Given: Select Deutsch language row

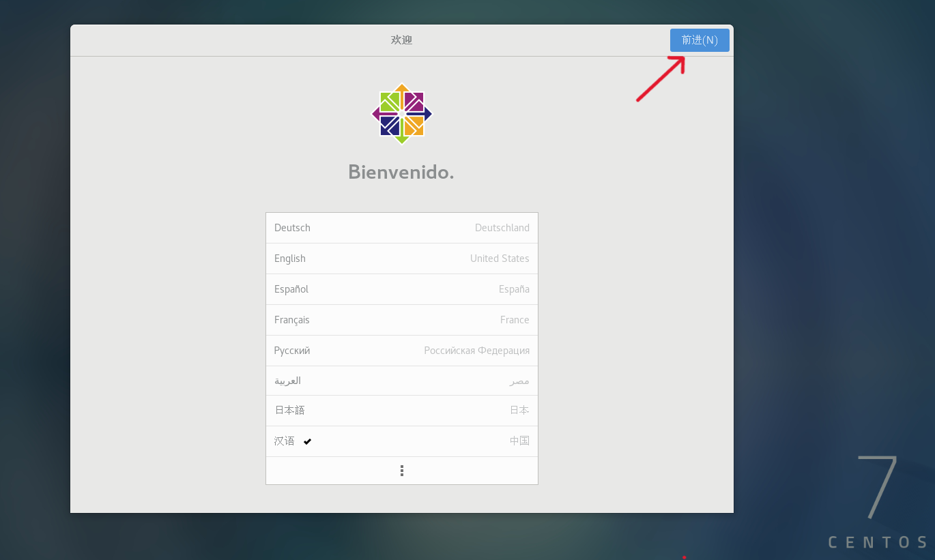Looking at the screenshot, I should click(402, 228).
